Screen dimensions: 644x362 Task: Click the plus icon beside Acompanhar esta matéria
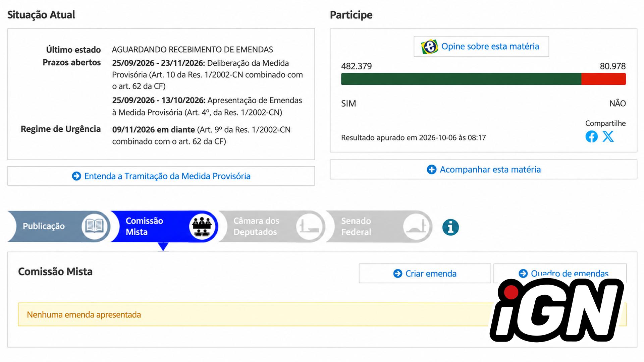pos(431,169)
